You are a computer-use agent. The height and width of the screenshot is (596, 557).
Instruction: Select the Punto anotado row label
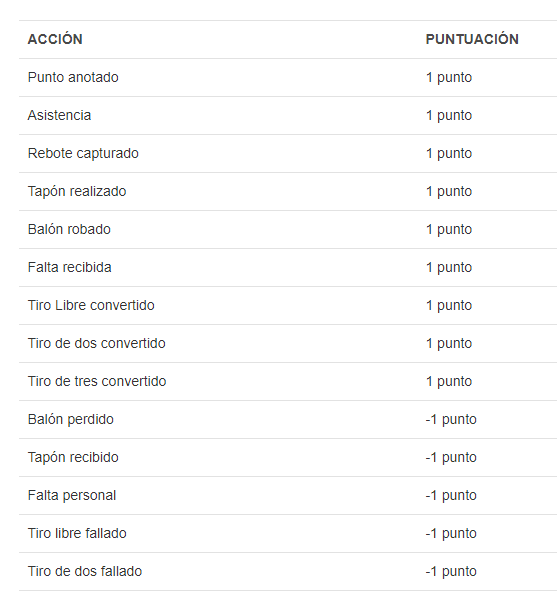coord(73,77)
